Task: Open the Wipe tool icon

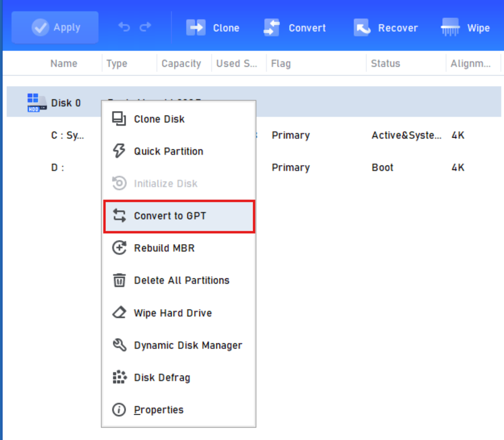Action: click(x=450, y=28)
